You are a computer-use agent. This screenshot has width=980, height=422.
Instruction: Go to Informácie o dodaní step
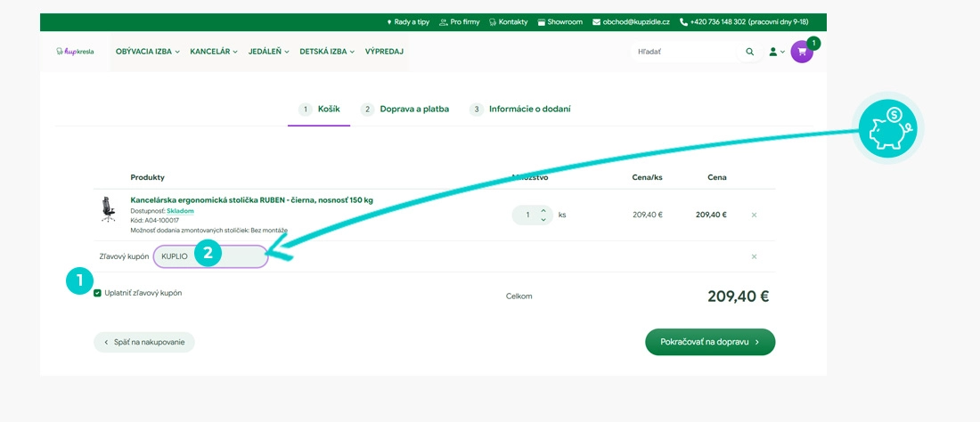[x=520, y=110]
